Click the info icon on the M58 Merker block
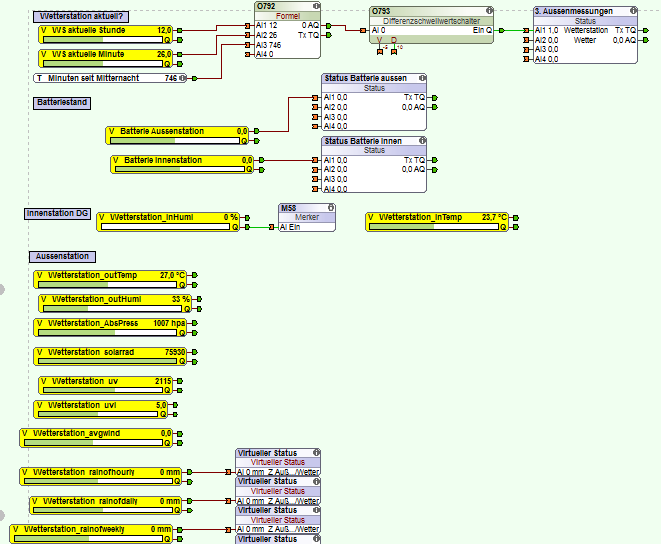 [x=331, y=207]
